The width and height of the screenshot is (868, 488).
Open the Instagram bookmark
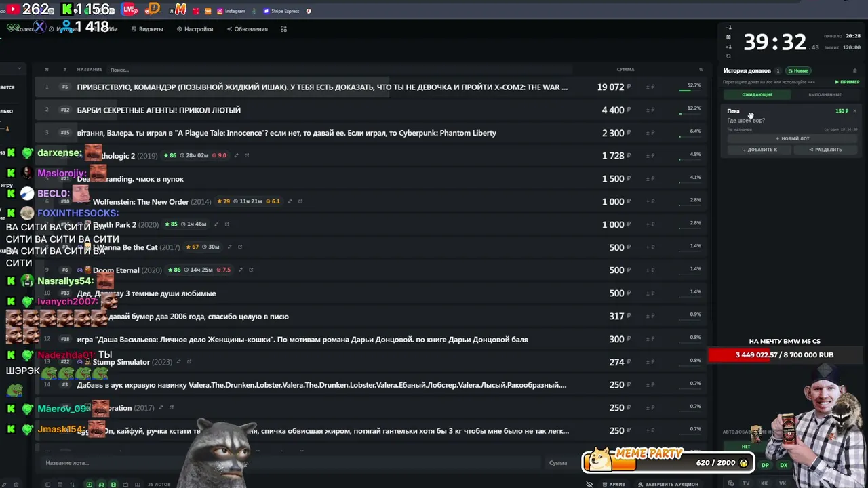point(231,11)
